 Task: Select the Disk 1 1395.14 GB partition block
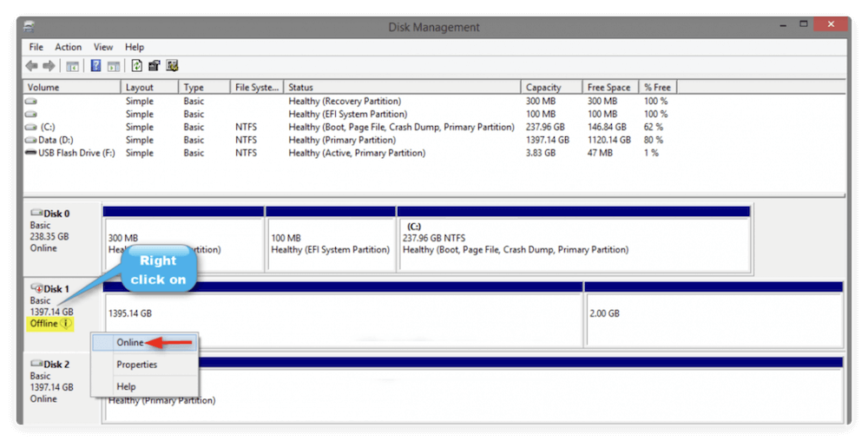coord(343,314)
